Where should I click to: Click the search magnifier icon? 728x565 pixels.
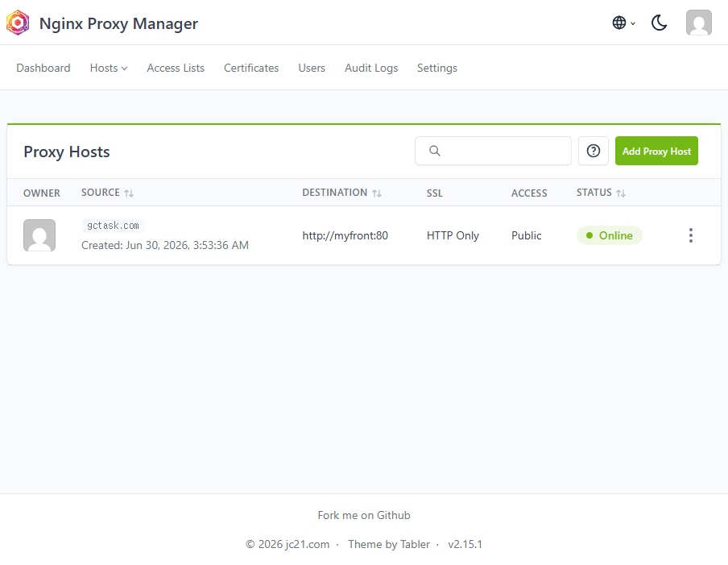pos(435,151)
